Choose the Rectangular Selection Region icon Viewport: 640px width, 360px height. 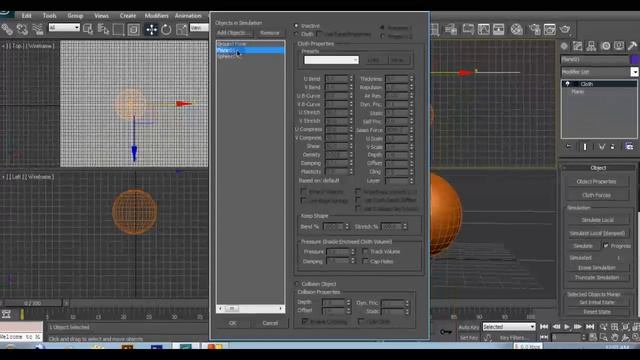click(118, 29)
